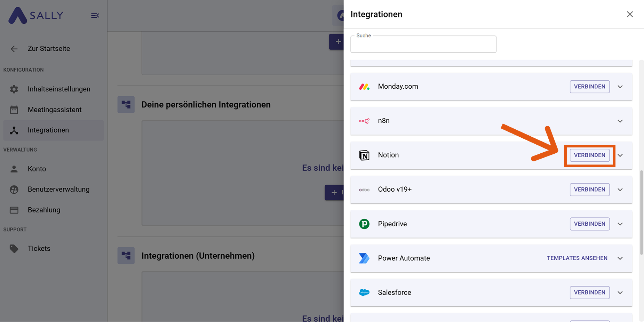Click the Bezahlung payment card icon

tap(14, 210)
